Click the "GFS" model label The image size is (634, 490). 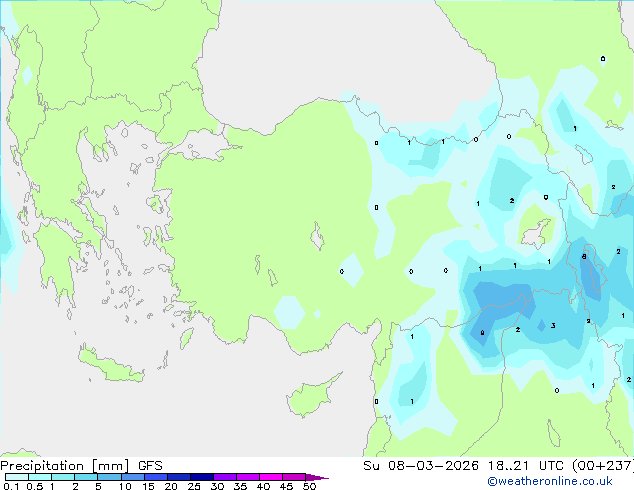click(150, 466)
